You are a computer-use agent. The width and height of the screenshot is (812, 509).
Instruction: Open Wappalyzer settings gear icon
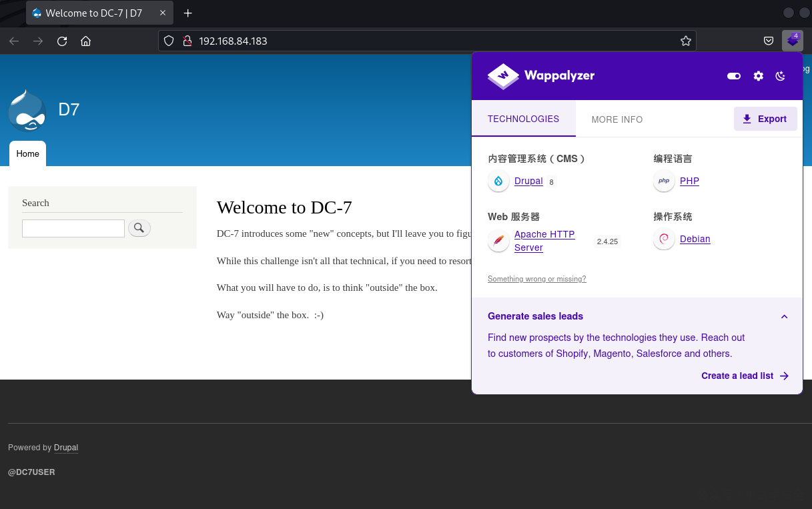point(759,76)
